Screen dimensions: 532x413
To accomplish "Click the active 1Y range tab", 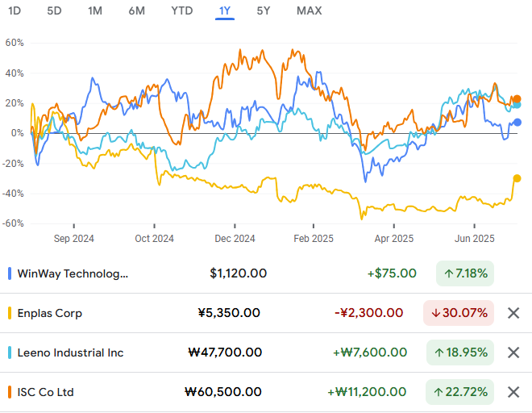I will 225,10.
